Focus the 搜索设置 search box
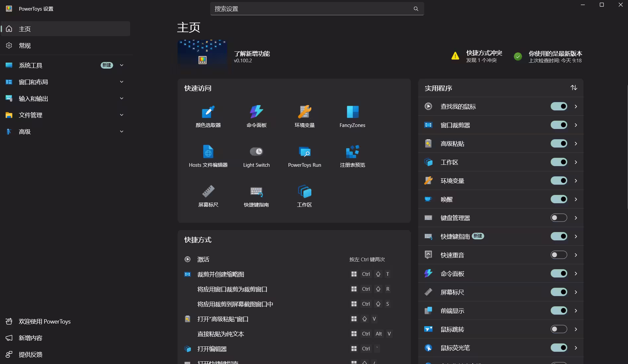This screenshot has width=628, height=364. (317, 9)
